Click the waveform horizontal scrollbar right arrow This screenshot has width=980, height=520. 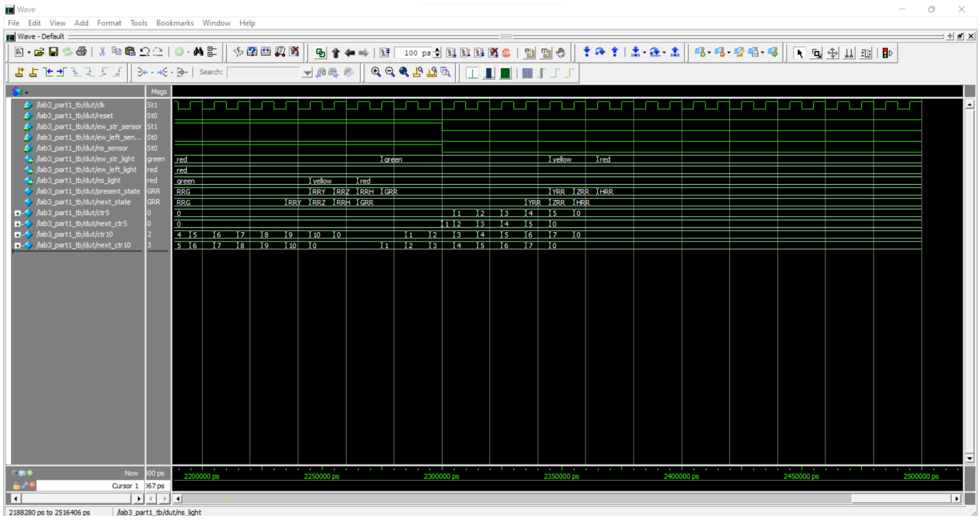click(955, 499)
